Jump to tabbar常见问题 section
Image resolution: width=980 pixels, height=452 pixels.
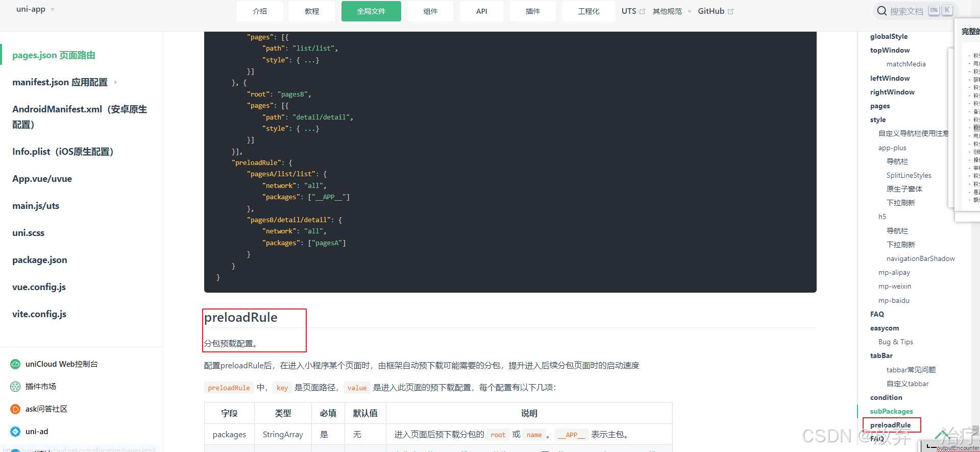tap(911, 370)
